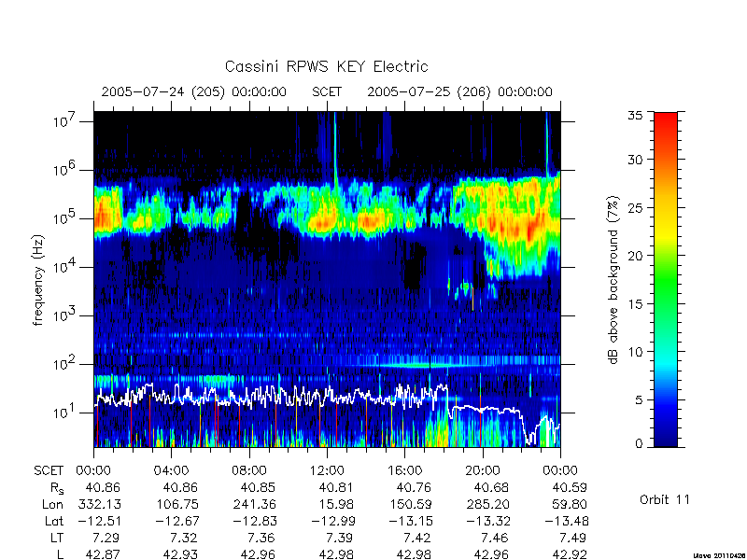Click the 12:00 SCET time tick label
Image resolution: width=747 pixels, height=560 pixels.
tap(327, 471)
